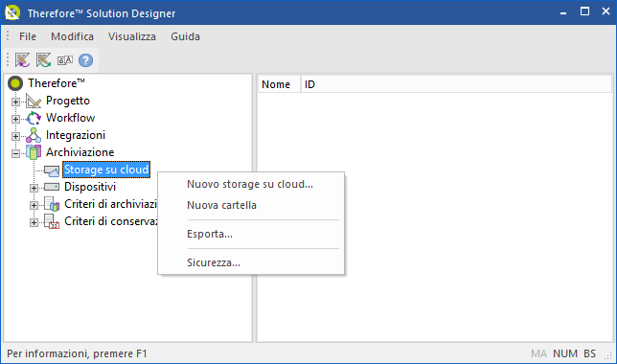This screenshot has height=364, width=617.
Task: Sort list by Nome column header
Action: click(x=279, y=84)
